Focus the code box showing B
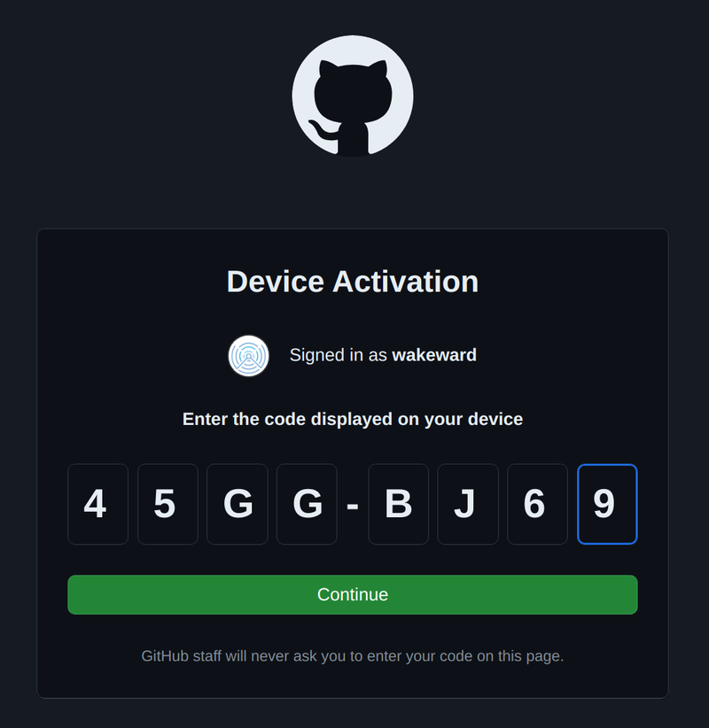Screen dimensions: 709x728 point(398,504)
